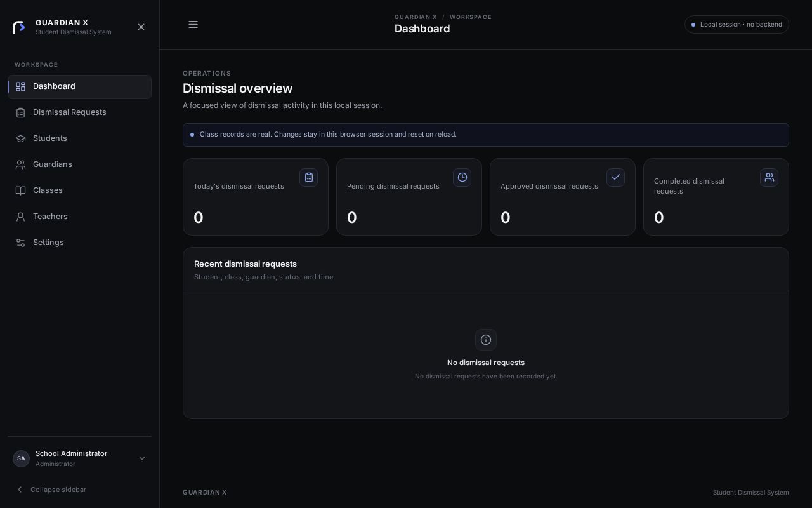Click the Classes book icon

click(x=20, y=190)
